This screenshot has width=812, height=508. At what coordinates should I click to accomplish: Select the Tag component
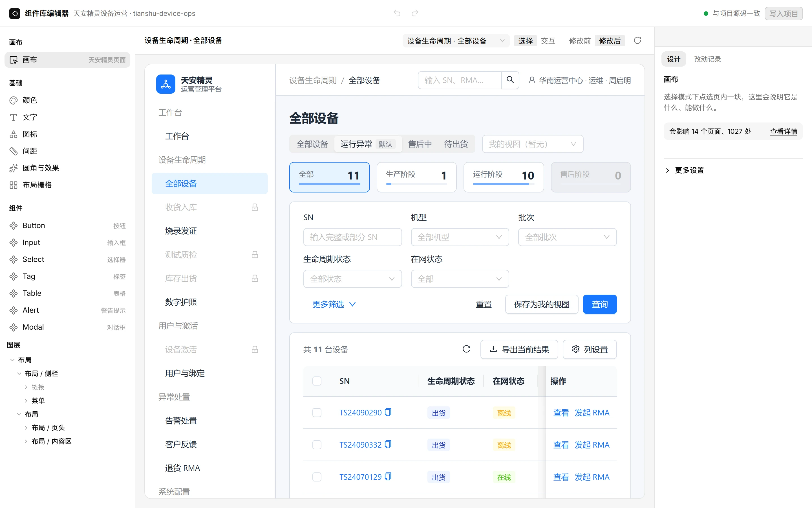click(x=67, y=276)
